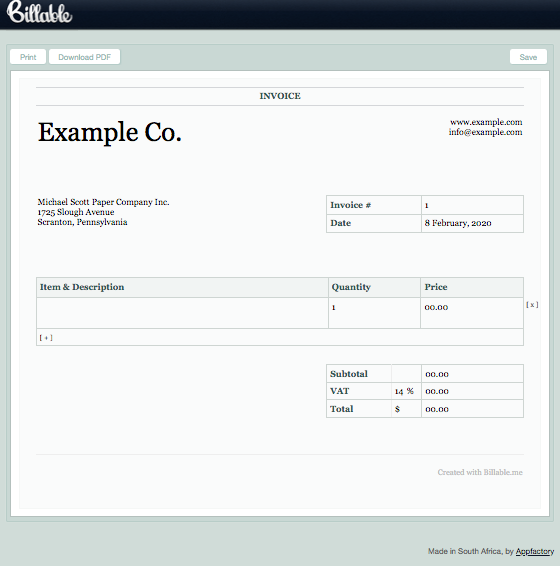Save the invoice
560x566 pixels.
pyautogui.click(x=528, y=57)
